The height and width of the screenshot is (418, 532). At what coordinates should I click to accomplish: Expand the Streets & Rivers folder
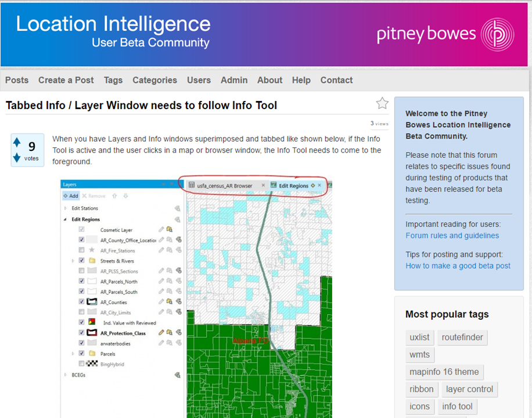pos(73,261)
